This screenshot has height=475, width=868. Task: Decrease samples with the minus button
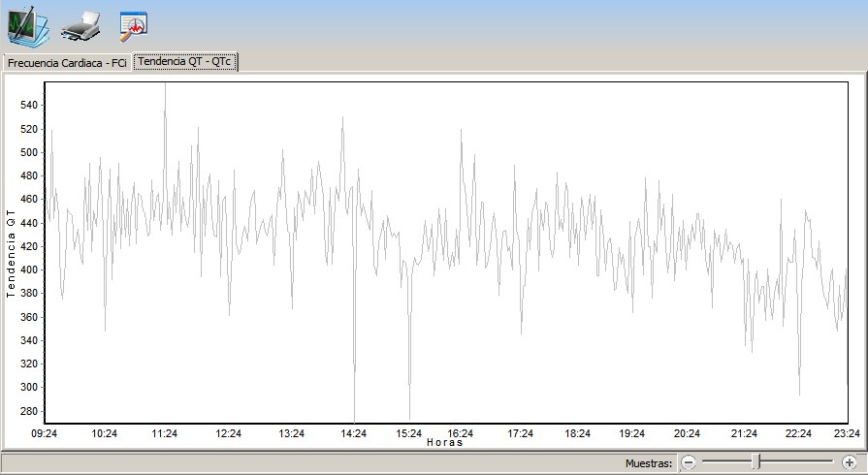click(689, 462)
